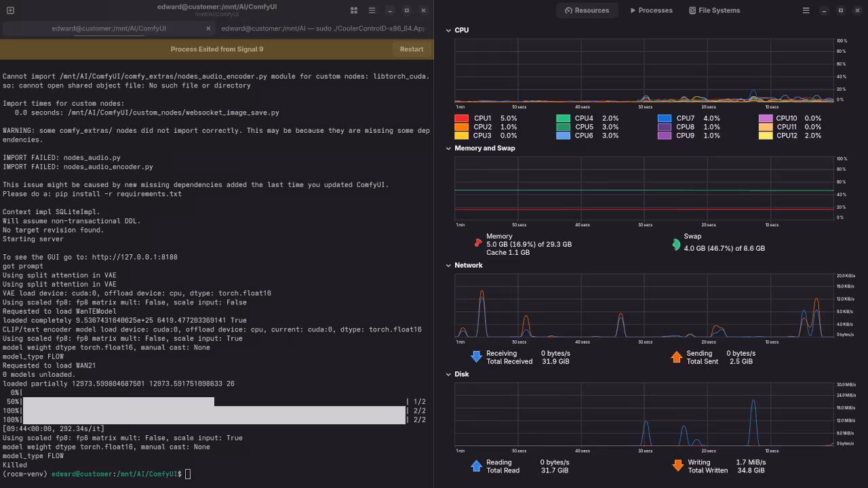868x488 pixels.
Task: Switch to the Processes tab
Action: [x=650, y=10]
